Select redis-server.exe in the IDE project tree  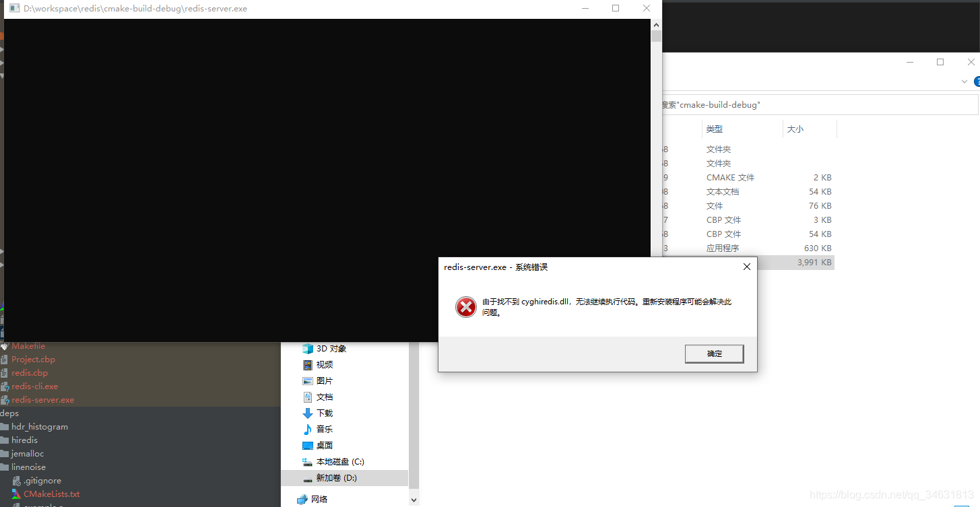click(x=42, y=400)
